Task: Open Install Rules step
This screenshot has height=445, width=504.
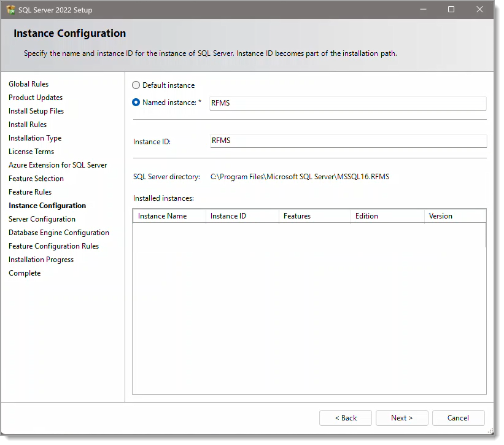Action: coord(28,125)
